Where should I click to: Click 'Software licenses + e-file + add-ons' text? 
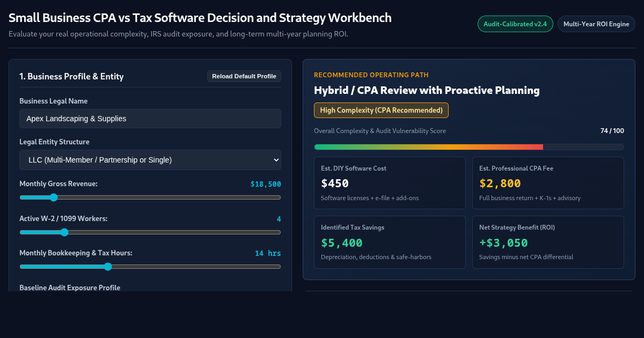click(370, 198)
